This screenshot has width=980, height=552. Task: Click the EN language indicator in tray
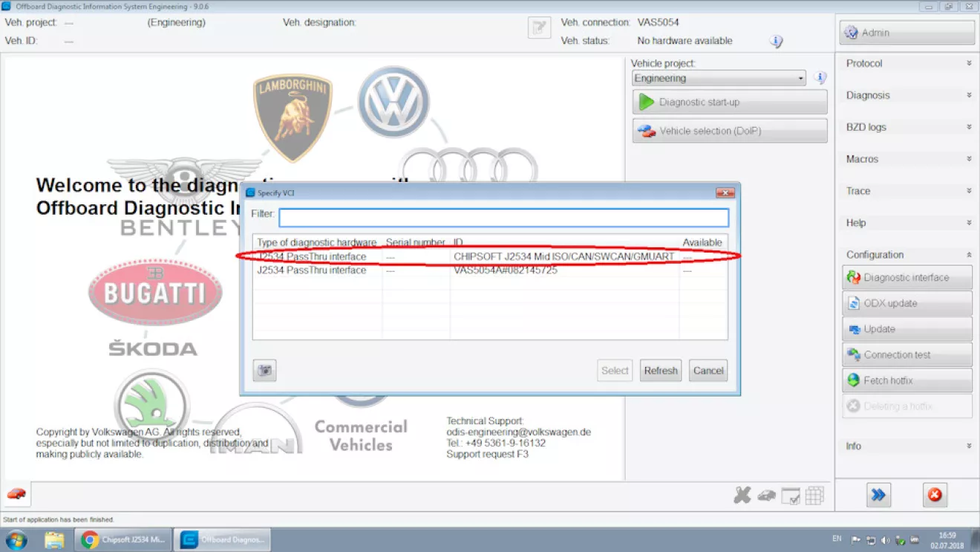click(837, 539)
